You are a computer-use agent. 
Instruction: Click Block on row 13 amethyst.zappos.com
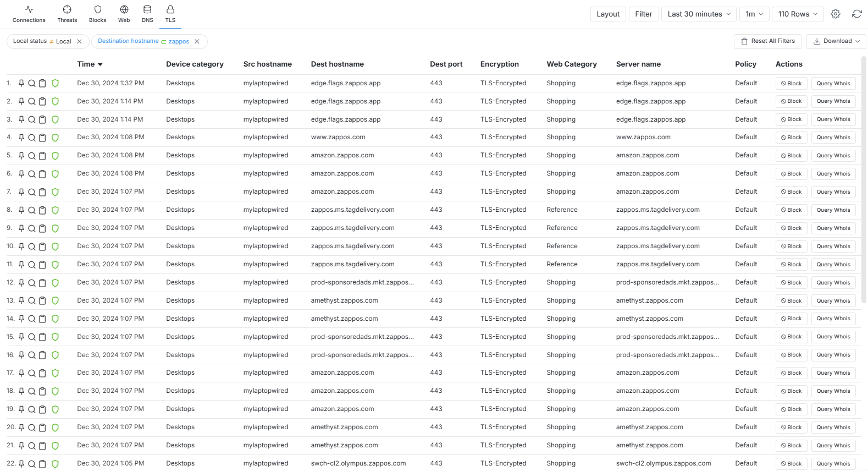point(791,301)
